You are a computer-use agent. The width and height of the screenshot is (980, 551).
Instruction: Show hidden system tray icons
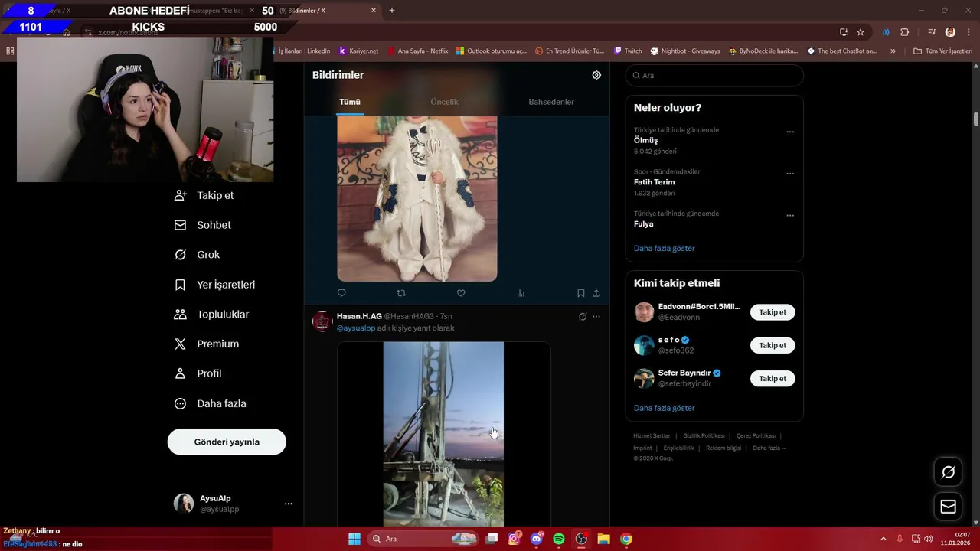883,539
